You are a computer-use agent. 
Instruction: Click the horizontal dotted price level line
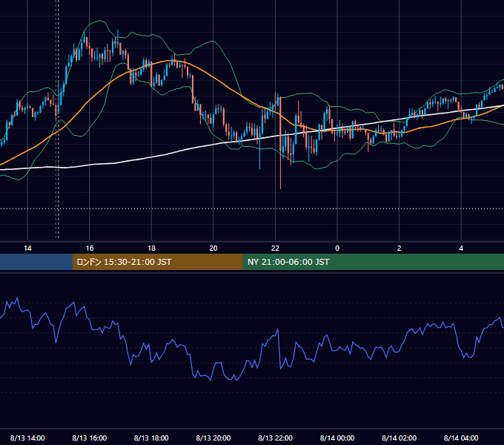tap(252, 208)
